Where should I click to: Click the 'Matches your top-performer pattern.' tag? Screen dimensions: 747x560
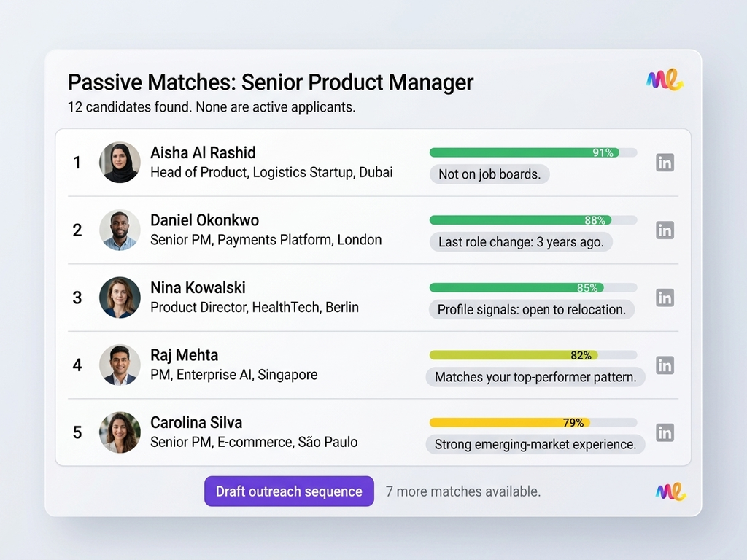[x=535, y=377]
